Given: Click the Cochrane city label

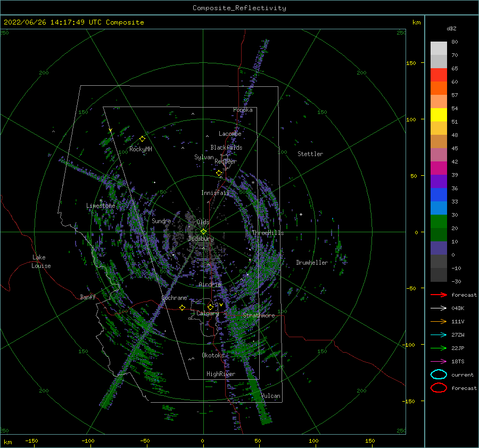Looking at the screenshot, I should point(174,298).
